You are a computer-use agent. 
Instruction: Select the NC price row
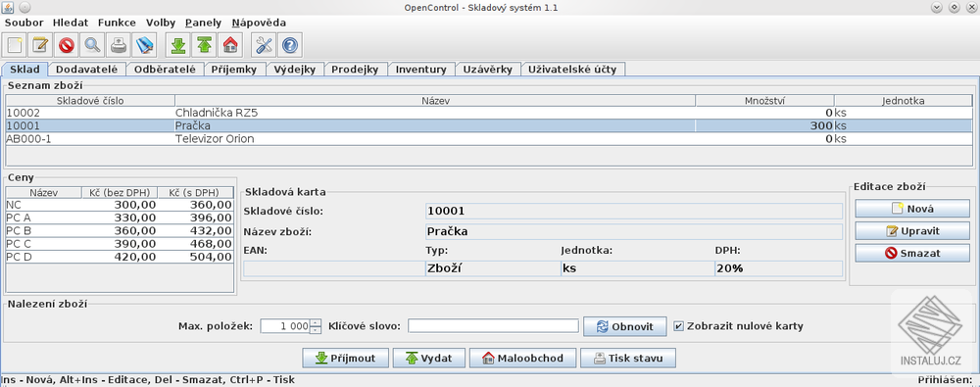click(x=120, y=205)
